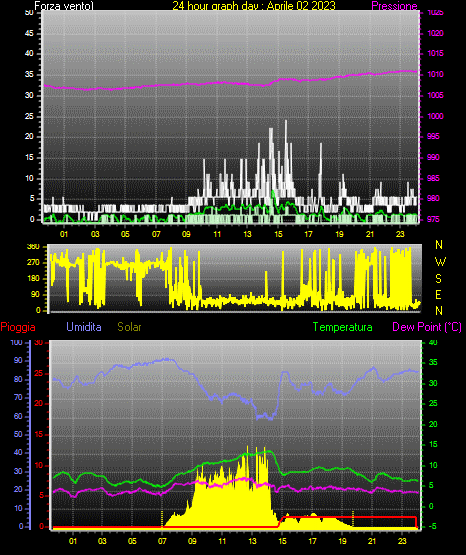The height and width of the screenshot is (555, 466).
Task: Click the E wind direction letter
Action: [438, 294]
